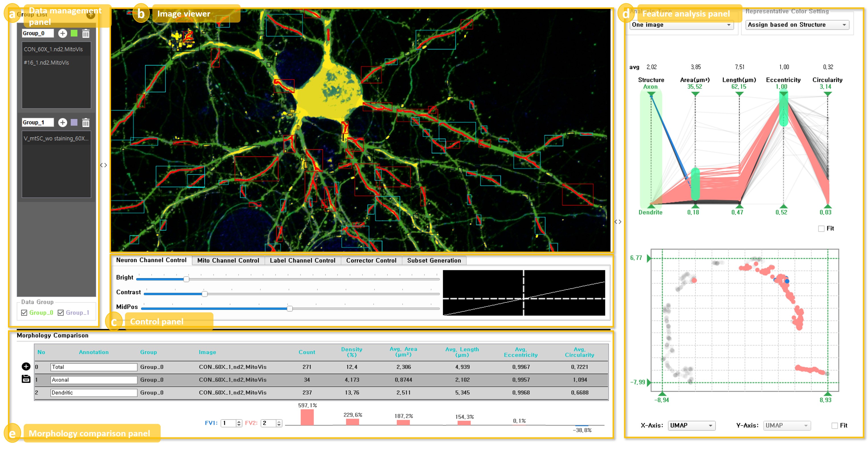Uncheck the Group_0 data group checkbox
Screen dimensions: 868x450
coord(24,312)
